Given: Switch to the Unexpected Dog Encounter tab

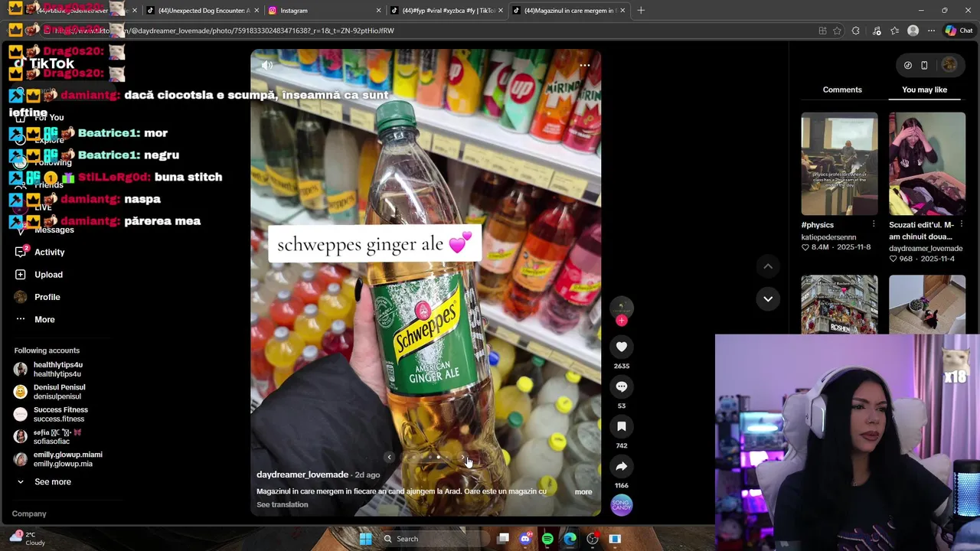Looking at the screenshot, I should (x=201, y=11).
